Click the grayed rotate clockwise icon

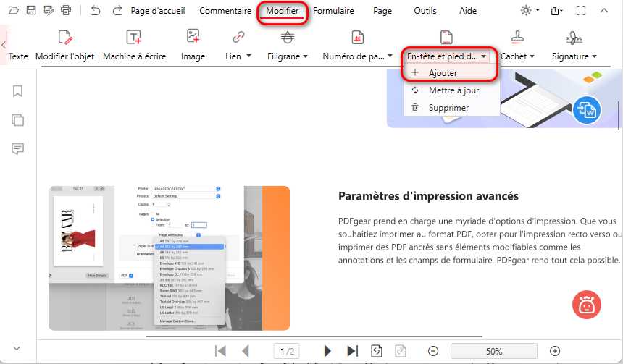tap(401, 351)
